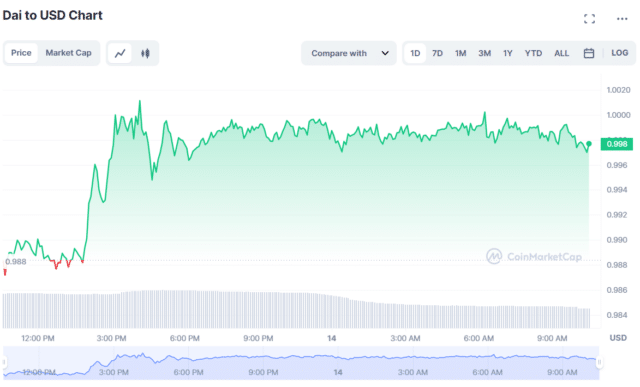Switch to line chart view icon
This screenshot has height=387, width=640.
coord(120,53)
